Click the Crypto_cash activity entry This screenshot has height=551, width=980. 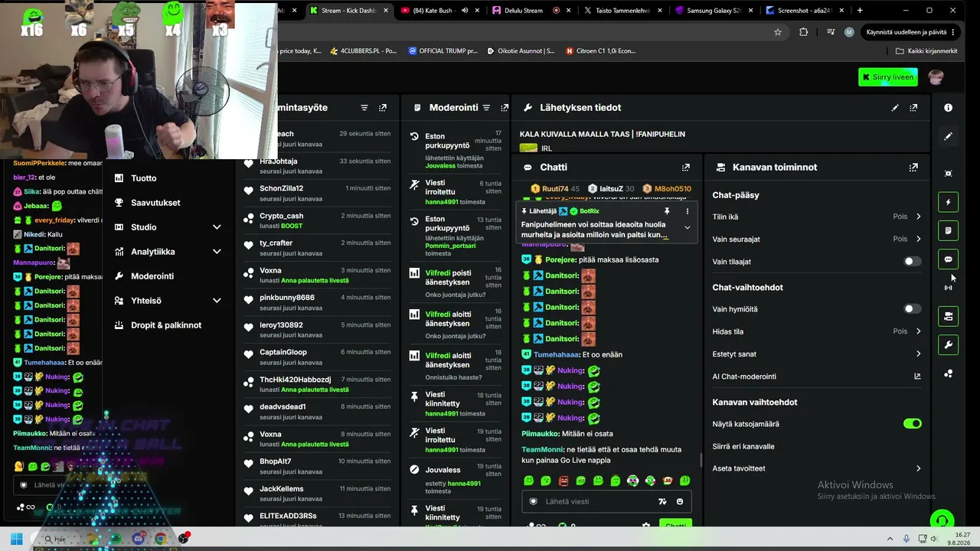point(318,220)
